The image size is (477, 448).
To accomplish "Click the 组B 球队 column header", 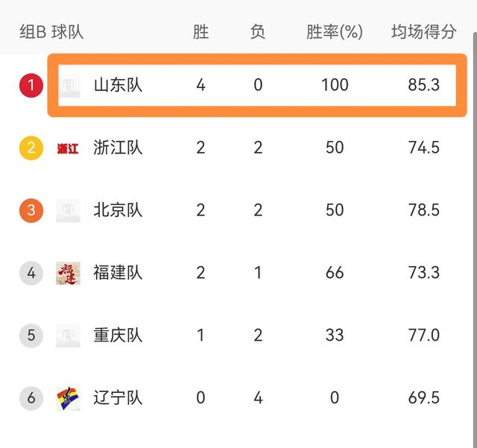I will 51,32.
